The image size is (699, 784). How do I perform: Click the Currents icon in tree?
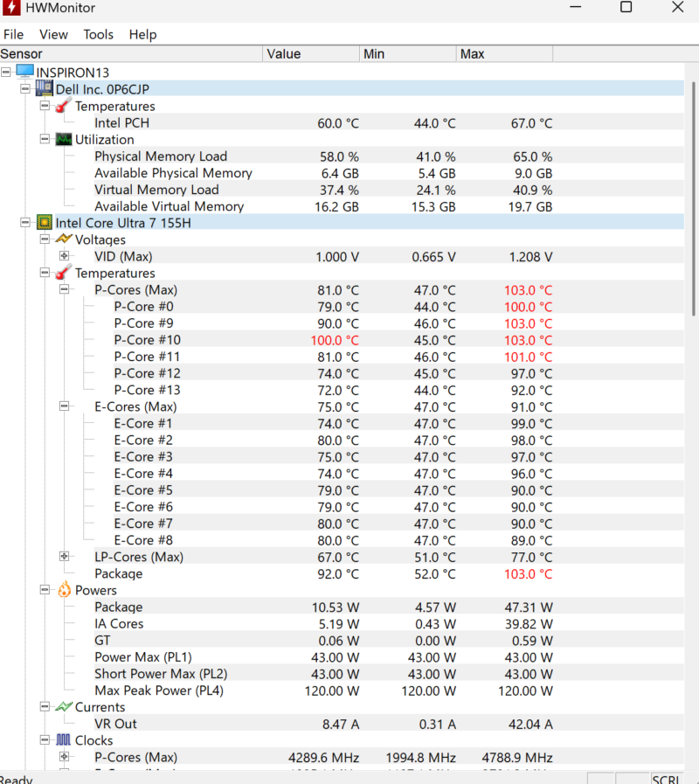pos(64,707)
